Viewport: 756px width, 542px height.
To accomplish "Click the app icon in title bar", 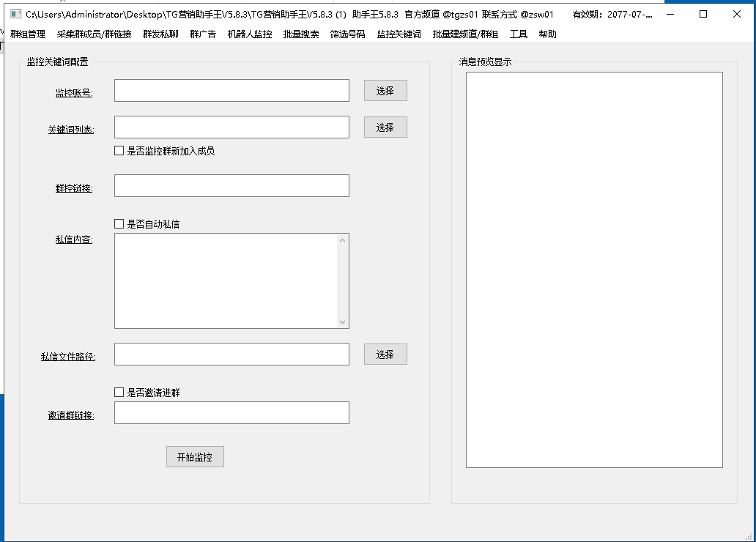I will click(x=15, y=14).
